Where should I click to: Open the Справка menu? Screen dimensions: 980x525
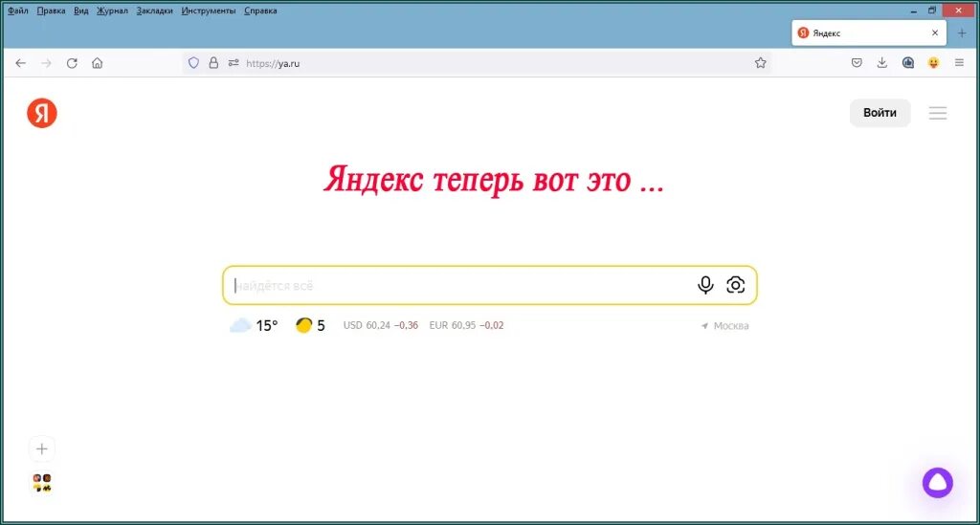tap(260, 11)
